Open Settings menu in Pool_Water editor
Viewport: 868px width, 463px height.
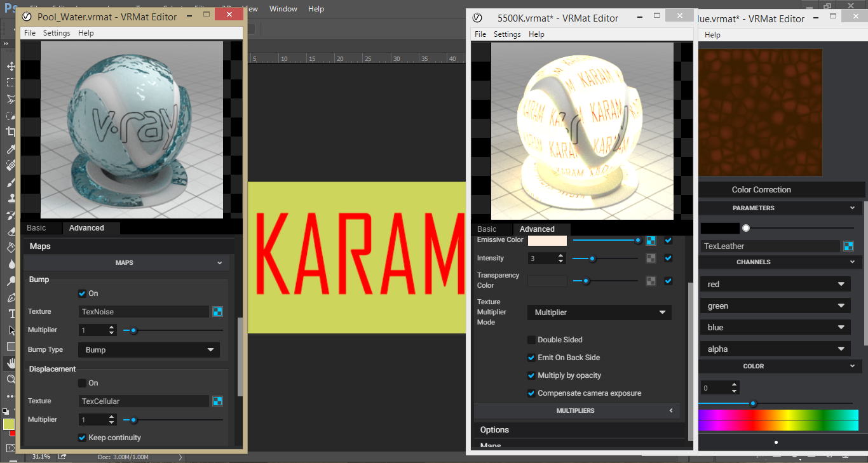click(x=57, y=33)
